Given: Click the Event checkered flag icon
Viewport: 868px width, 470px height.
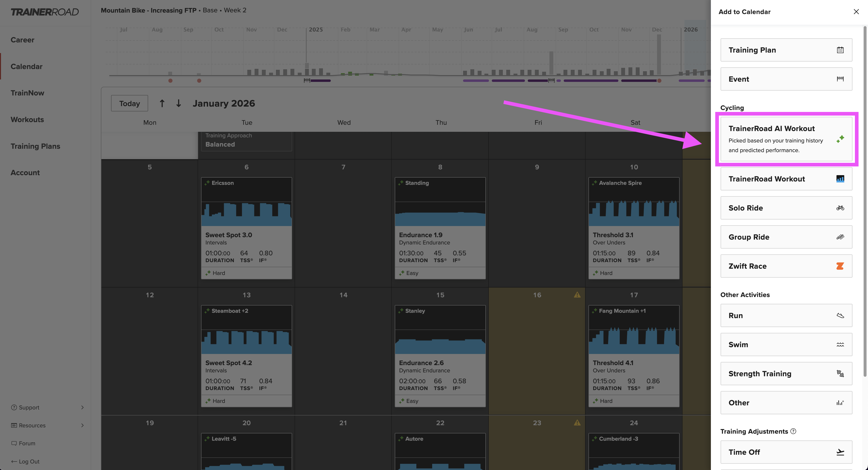Looking at the screenshot, I should 840,79.
